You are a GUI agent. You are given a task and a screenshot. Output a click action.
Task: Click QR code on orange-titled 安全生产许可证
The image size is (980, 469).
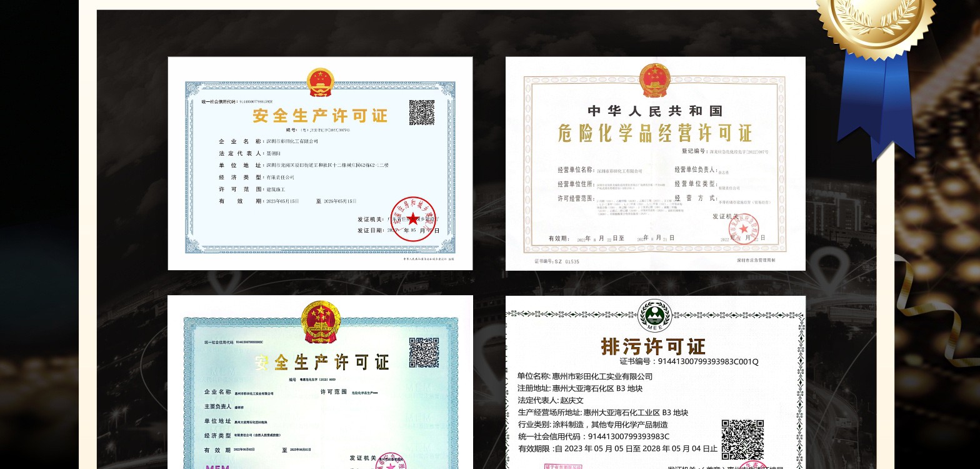tap(422, 113)
